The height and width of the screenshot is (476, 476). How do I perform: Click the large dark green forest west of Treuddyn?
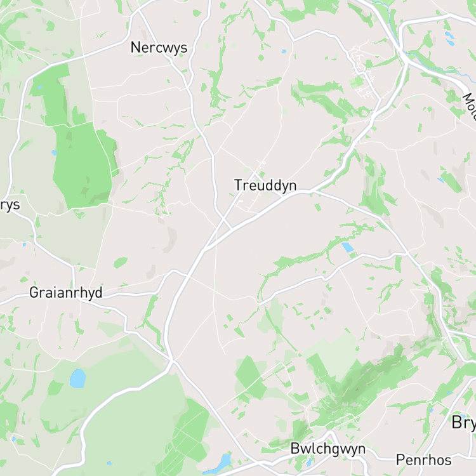pos(84,167)
